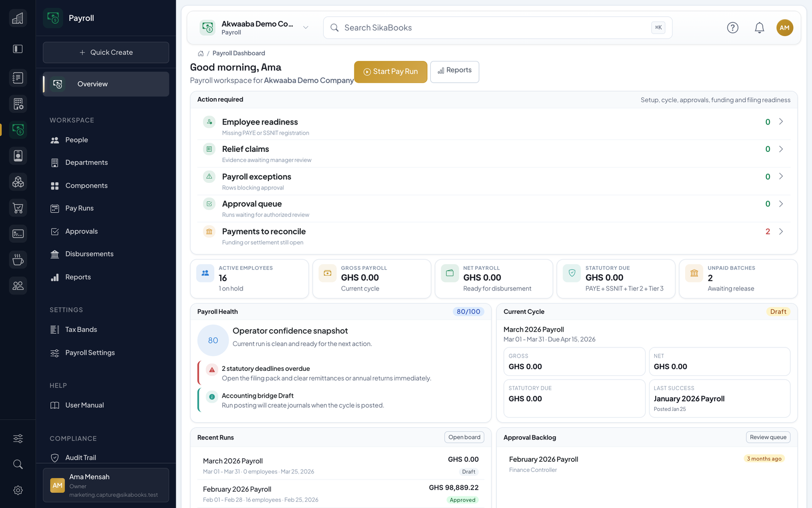
Task: Click the Relief claims row icon
Action: pyautogui.click(x=209, y=149)
